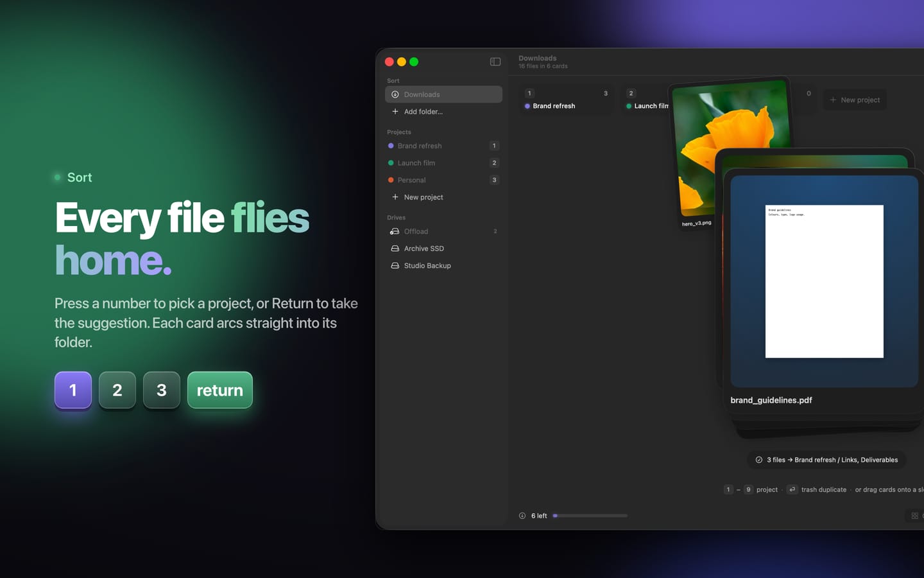The image size is (924, 578).
Task: Click the green dot of Launch film in sidebar
Action: pos(391,163)
